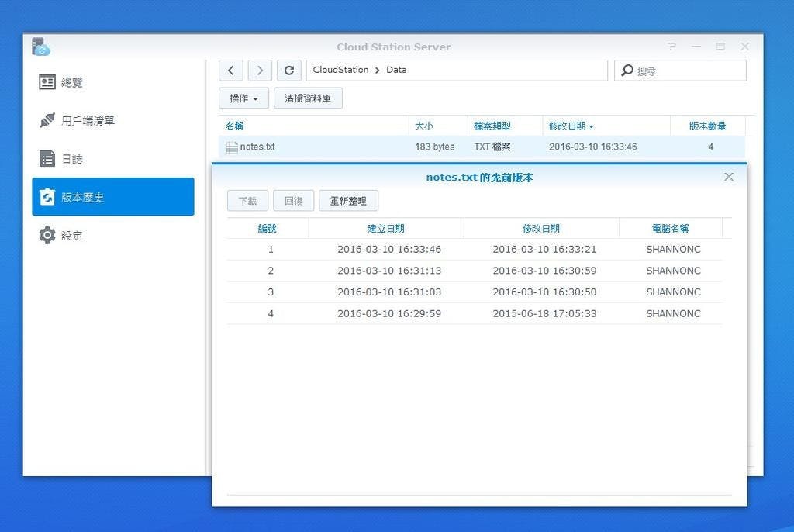The width and height of the screenshot is (794, 532).
Task: Click the 設定 gear icon
Action: (x=47, y=235)
